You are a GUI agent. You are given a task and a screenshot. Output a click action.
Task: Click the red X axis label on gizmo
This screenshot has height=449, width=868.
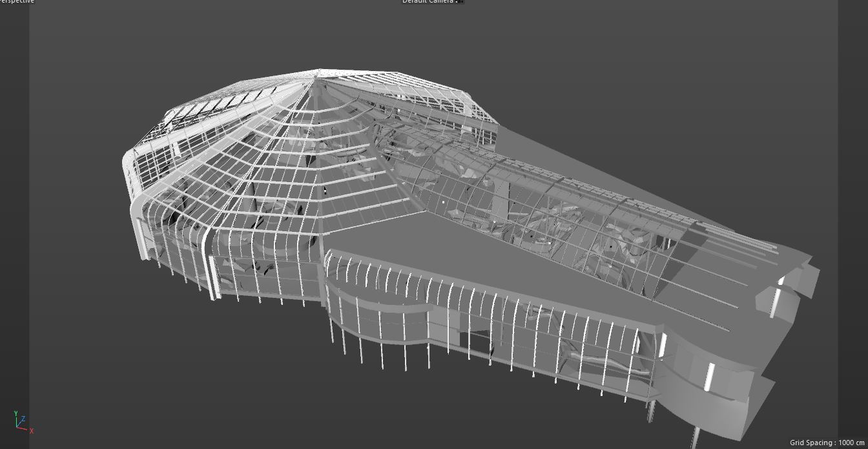32,431
